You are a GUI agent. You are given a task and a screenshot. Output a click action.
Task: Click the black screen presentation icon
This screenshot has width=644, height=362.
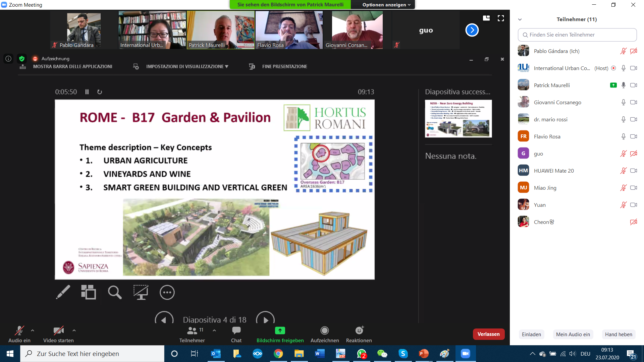[x=141, y=292]
